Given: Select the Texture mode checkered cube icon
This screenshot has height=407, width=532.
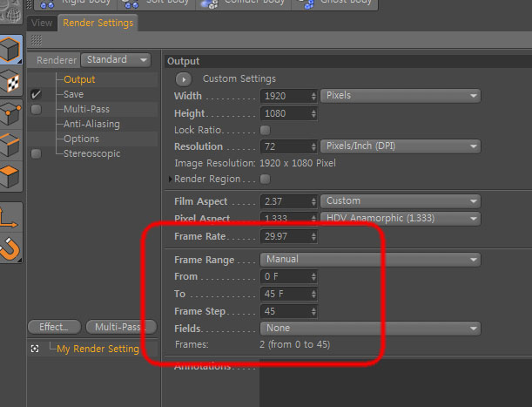Looking at the screenshot, I should pos(10,82).
